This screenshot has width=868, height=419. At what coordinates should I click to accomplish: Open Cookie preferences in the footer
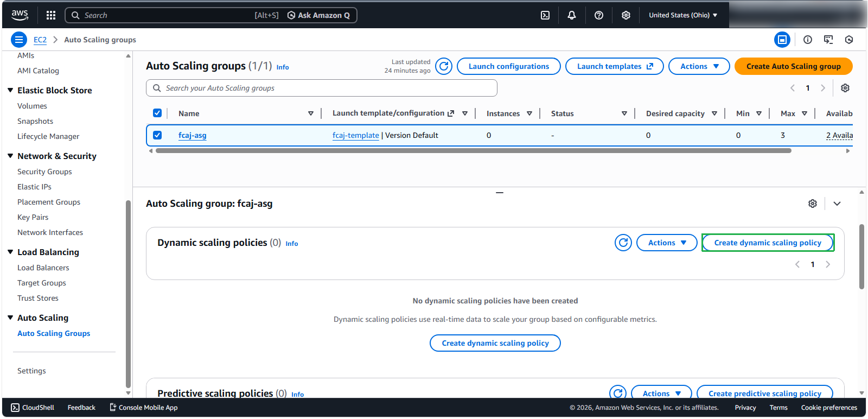(829, 408)
